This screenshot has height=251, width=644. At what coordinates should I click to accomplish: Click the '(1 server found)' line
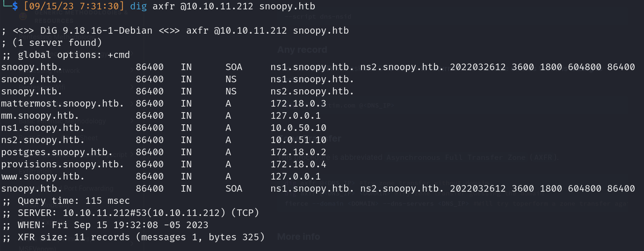pyautogui.click(x=52, y=43)
